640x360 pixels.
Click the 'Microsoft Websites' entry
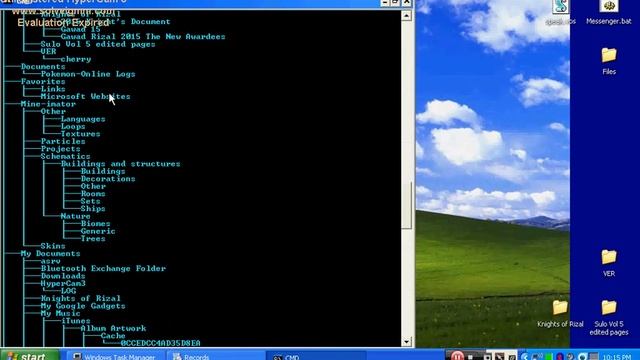(85, 96)
